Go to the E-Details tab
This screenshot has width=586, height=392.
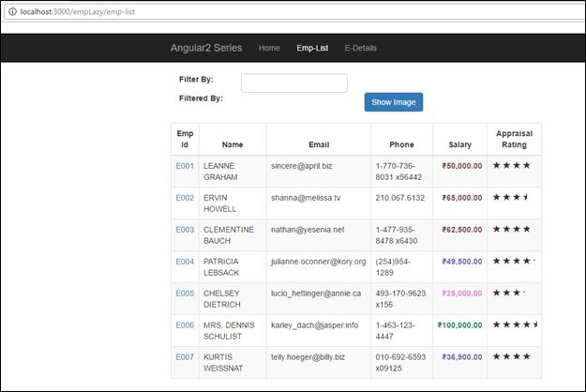[x=361, y=48]
